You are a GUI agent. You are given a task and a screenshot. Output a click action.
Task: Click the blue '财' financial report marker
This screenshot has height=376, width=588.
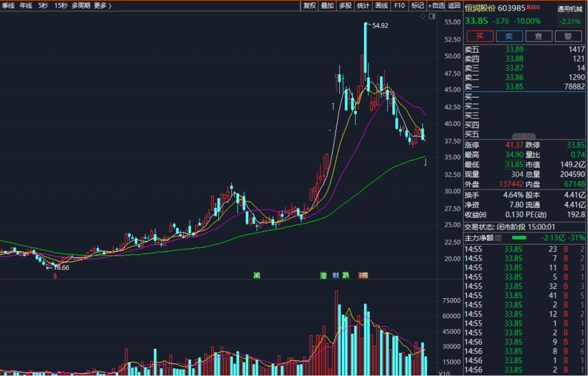coord(335,275)
